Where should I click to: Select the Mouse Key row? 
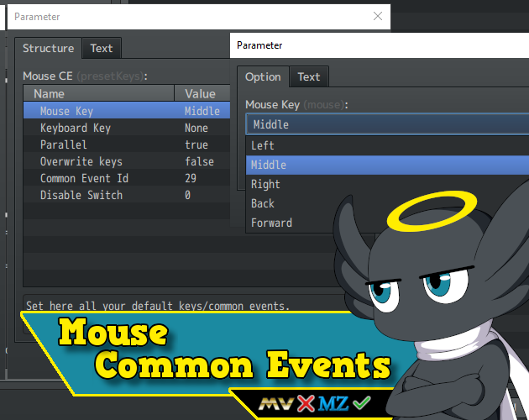click(x=127, y=111)
